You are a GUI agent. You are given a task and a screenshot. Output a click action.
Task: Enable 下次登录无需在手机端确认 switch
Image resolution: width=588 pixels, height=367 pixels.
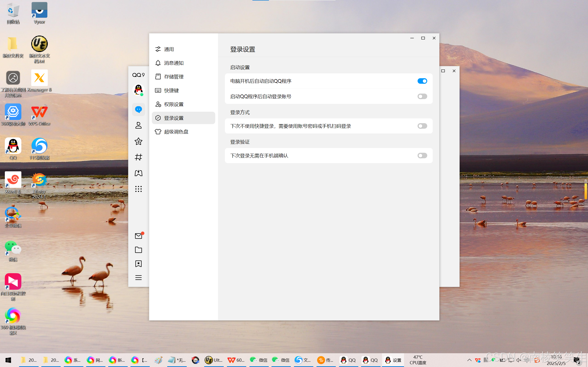point(422,156)
